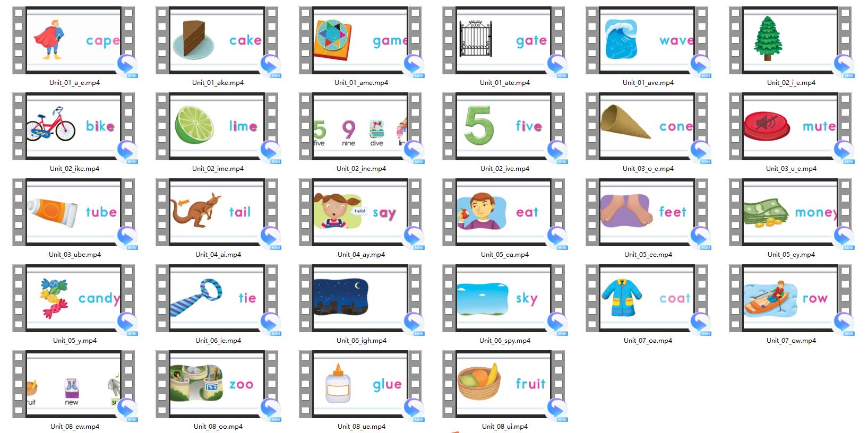Click the Unit_01_ave.mp4 wave video icon
Screen dimensions: 868x433
(x=647, y=40)
